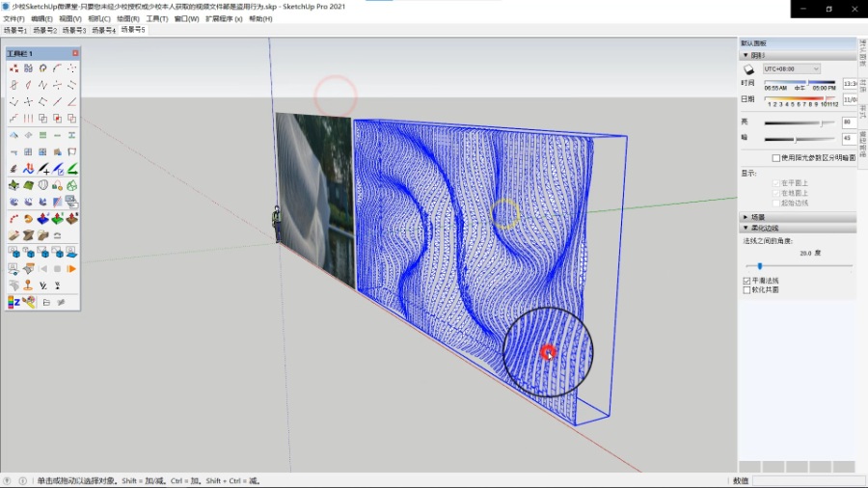Viewport: 868px width, 488px height.
Task: Click the red curved arc icon in top row
Action: (58, 68)
